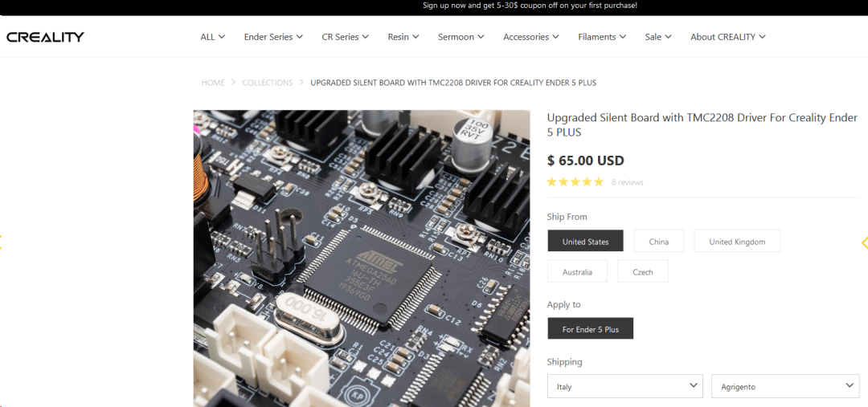Viewport: 868px width, 407px height.
Task: Click the yellow left carousel arrow
Action: coord(1,242)
